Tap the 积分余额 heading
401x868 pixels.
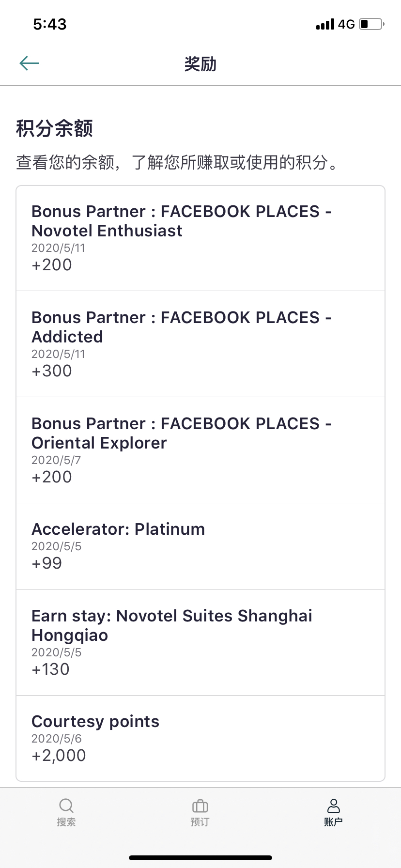54,128
